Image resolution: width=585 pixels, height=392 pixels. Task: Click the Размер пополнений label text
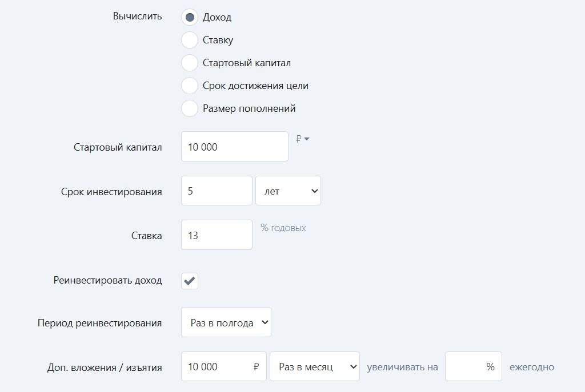249,108
